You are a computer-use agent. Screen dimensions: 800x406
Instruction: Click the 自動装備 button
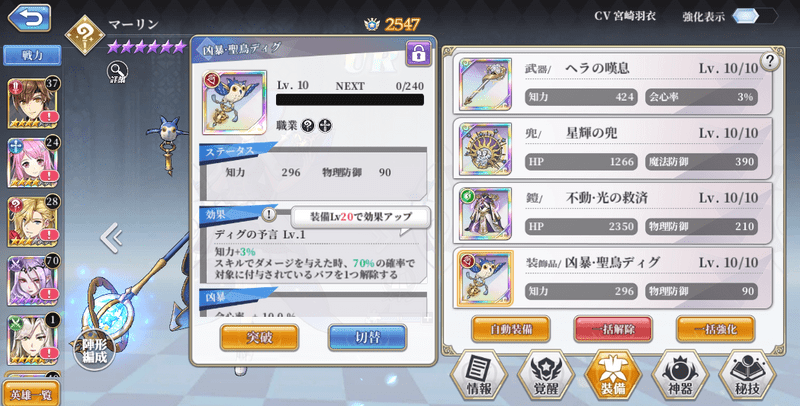click(x=510, y=329)
